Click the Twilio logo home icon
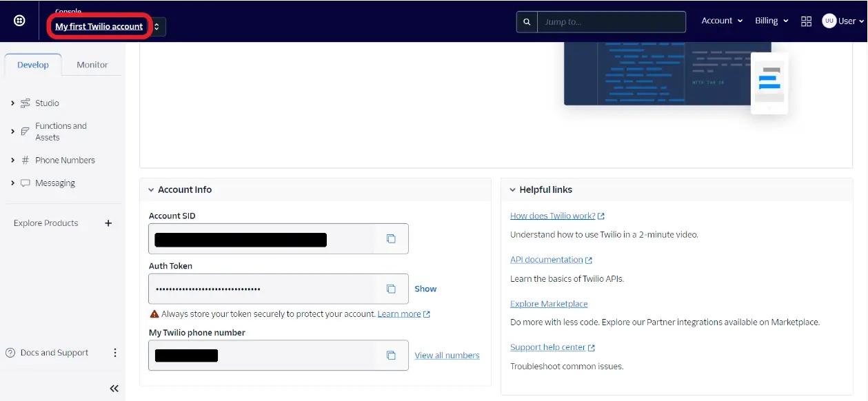 (19, 21)
